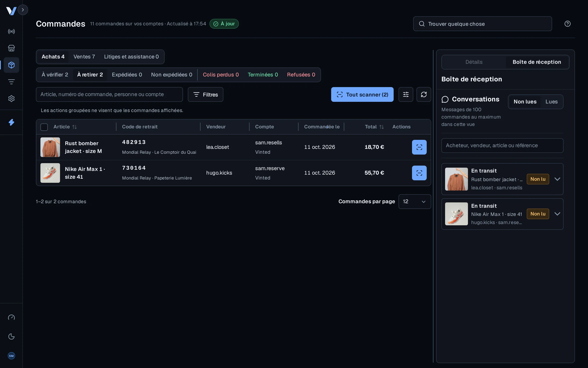Toggle dark mode moon icon
This screenshot has width=588, height=368.
(x=11, y=337)
